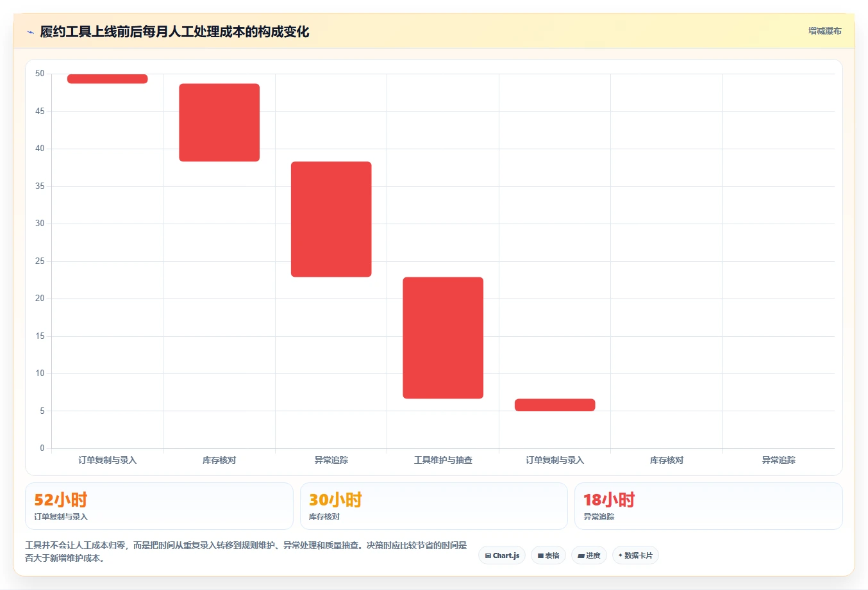This screenshot has width=868, height=590.
Task: Select the 进度 chip
Action: [x=589, y=555]
